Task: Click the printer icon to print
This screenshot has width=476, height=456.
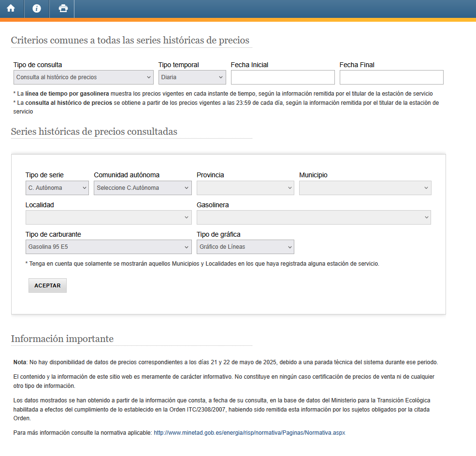Action: pyautogui.click(x=63, y=9)
